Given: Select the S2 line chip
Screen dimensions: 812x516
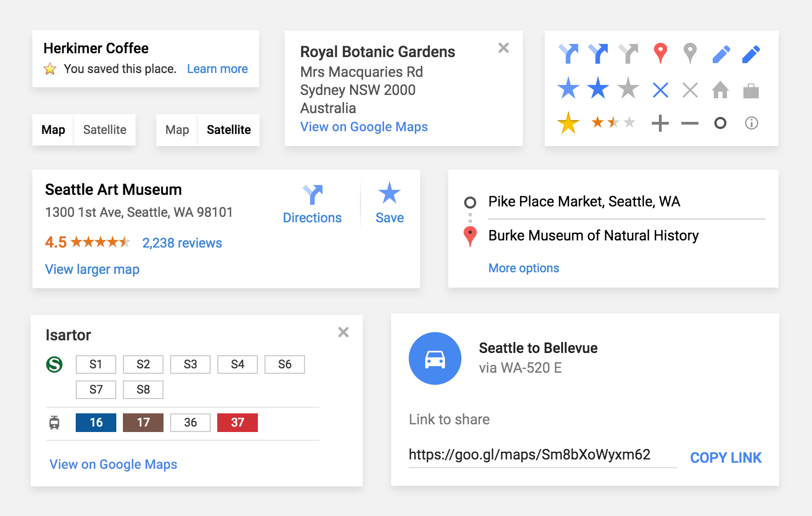Looking at the screenshot, I should (143, 364).
